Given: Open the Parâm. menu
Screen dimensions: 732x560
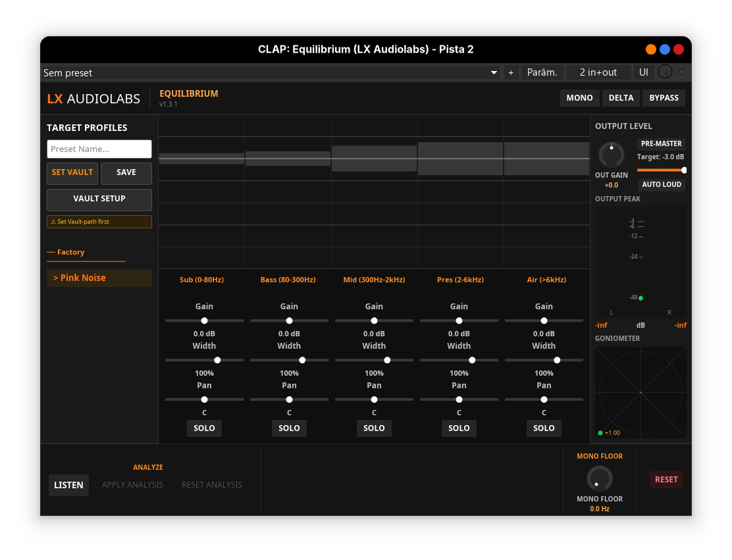Looking at the screenshot, I should [x=542, y=72].
